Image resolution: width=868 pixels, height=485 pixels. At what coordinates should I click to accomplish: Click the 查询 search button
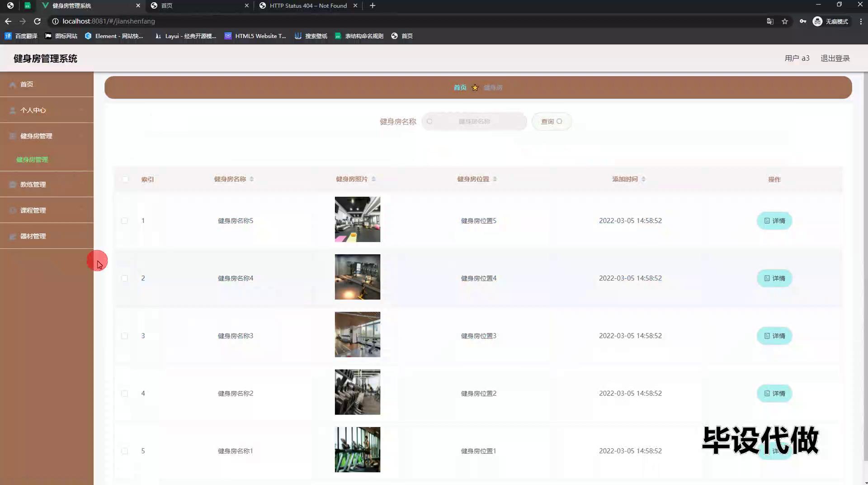tap(552, 121)
